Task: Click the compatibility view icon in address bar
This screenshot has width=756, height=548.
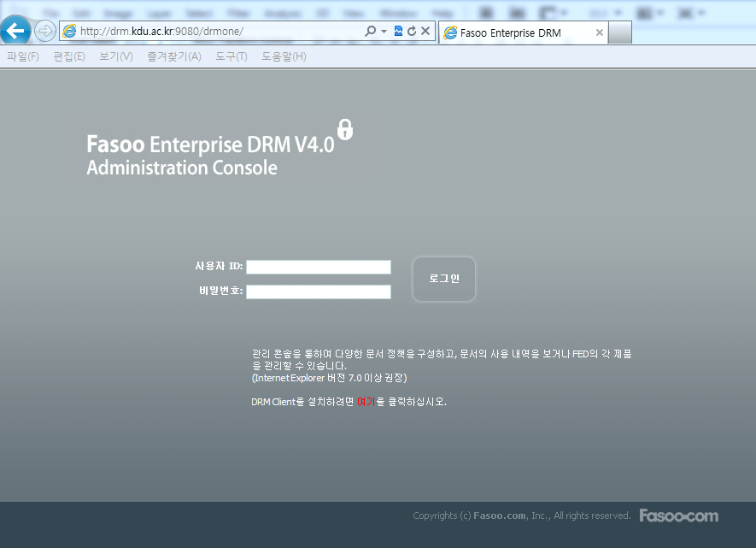Action: 398,32
